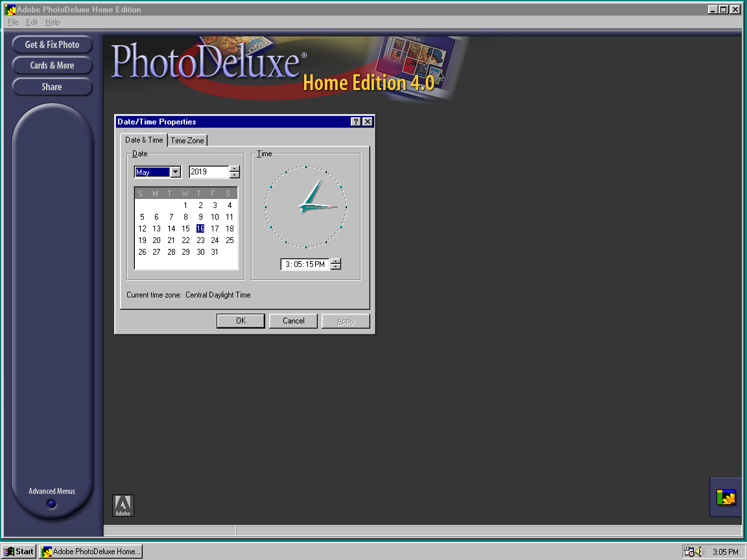Switch to the Time Zone tab
This screenshot has height=560, width=747.
point(187,141)
